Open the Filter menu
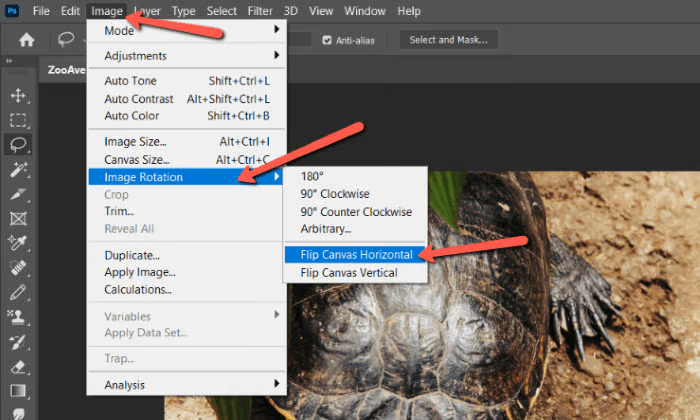This screenshot has height=420, width=700. [260, 11]
